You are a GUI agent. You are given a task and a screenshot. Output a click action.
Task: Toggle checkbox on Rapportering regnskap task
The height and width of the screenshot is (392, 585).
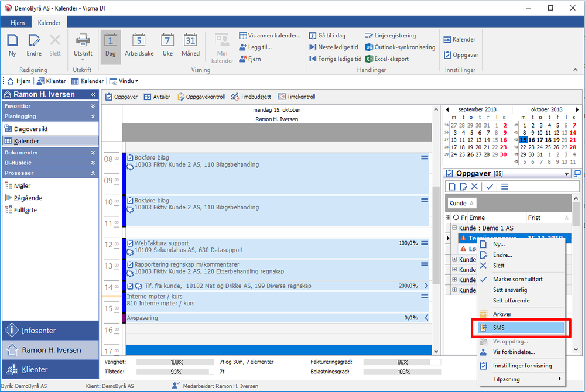pyautogui.click(x=131, y=264)
